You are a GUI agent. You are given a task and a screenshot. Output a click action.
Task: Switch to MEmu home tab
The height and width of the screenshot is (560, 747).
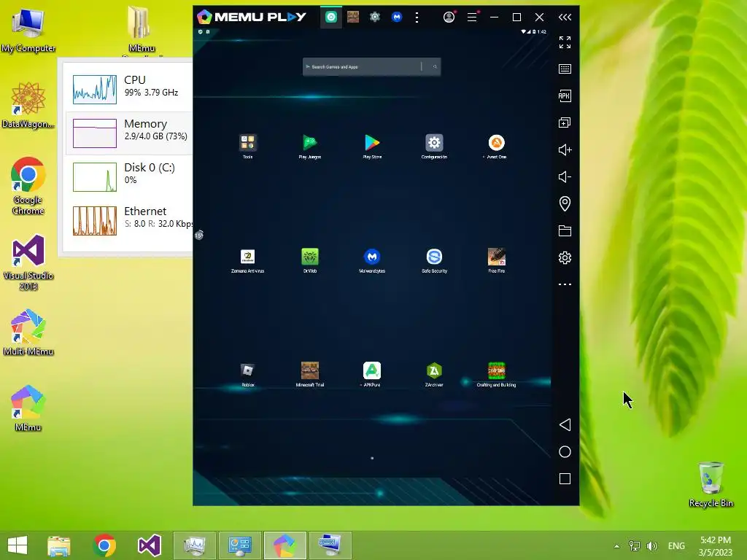coord(331,17)
